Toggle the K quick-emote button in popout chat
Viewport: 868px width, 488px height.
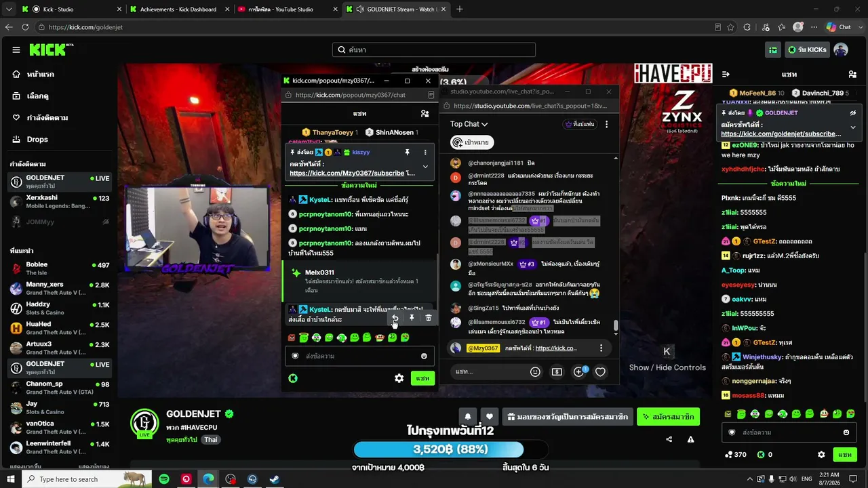(x=293, y=378)
